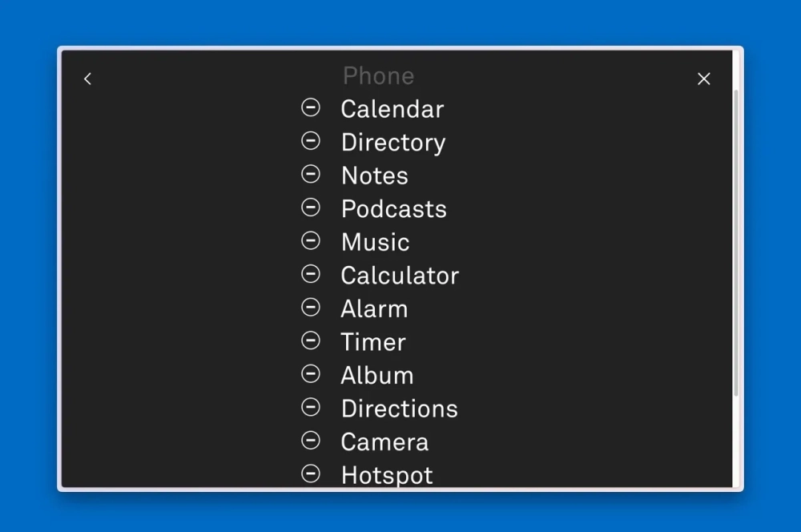
Task: Click the remove icon beside Calendar
Action: click(x=310, y=107)
